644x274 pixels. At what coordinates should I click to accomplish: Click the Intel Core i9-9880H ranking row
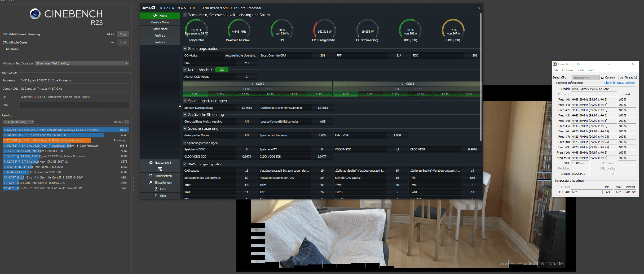tap(66, 151)
